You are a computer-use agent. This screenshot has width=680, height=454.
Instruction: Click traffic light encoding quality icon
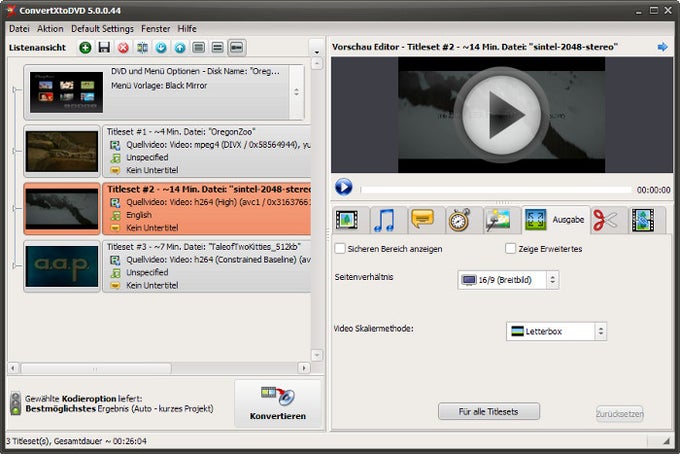pyautogui.click(x=16, y=403)
